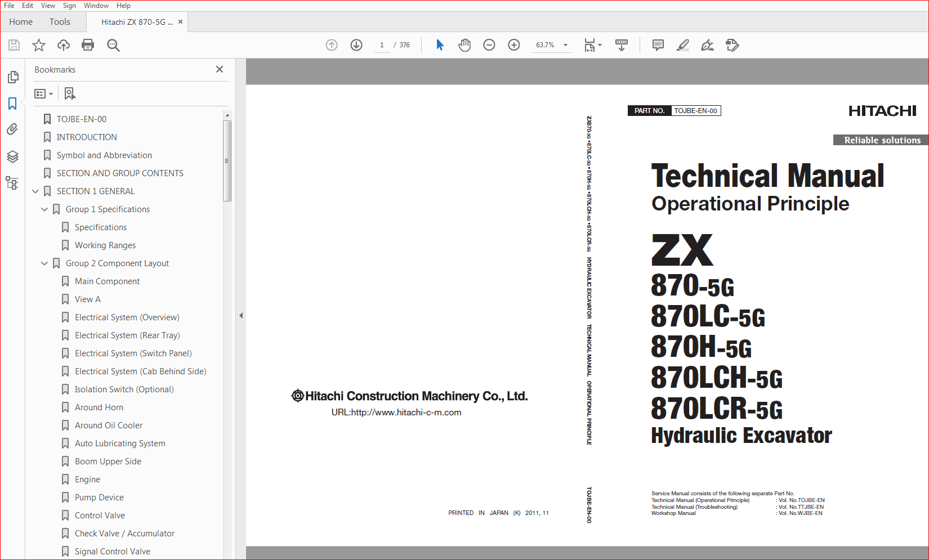Switch to the Home tab
Image resolution: width=929 pixels, height=560 pixels.
[21, 22]
